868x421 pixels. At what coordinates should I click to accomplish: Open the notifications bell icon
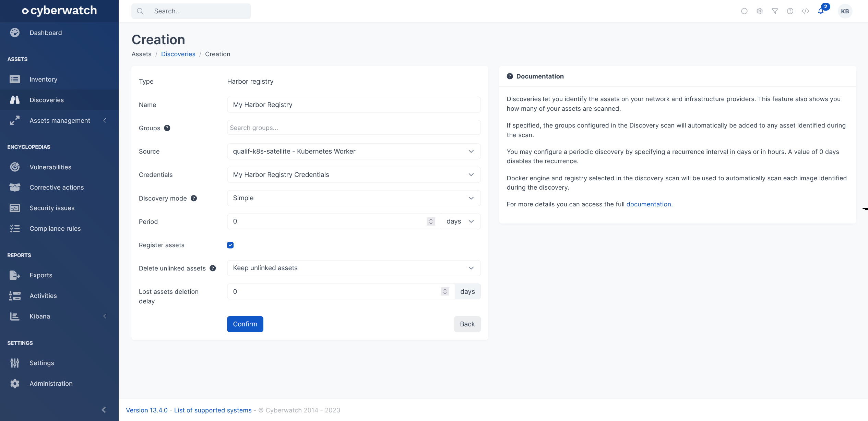821,11
